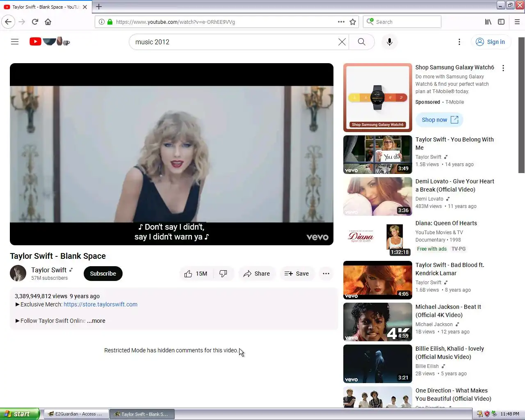This screenshot has height=420, width=525.
Task: Close the Taylor Swift Blank Space tab
Action: (85, 7)
